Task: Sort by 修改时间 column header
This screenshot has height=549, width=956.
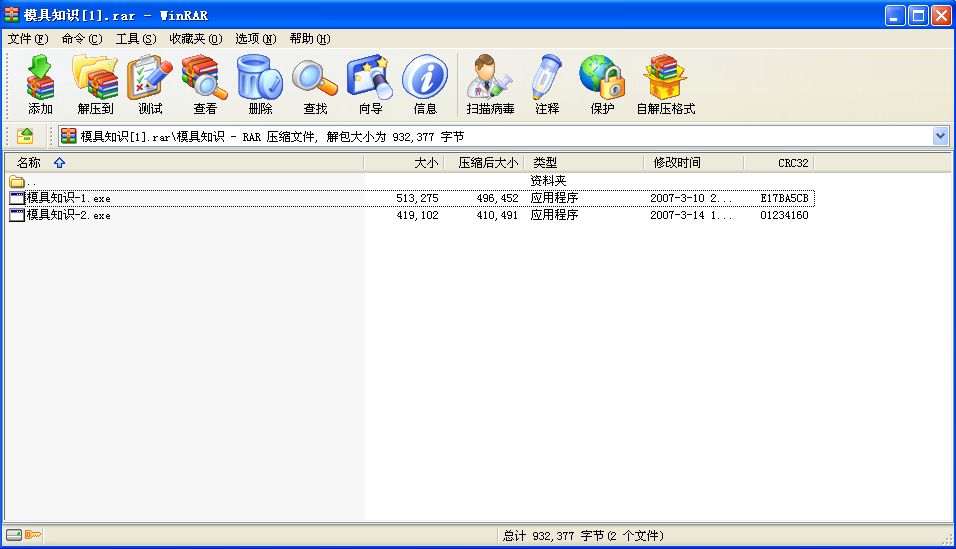Action: 693,163
